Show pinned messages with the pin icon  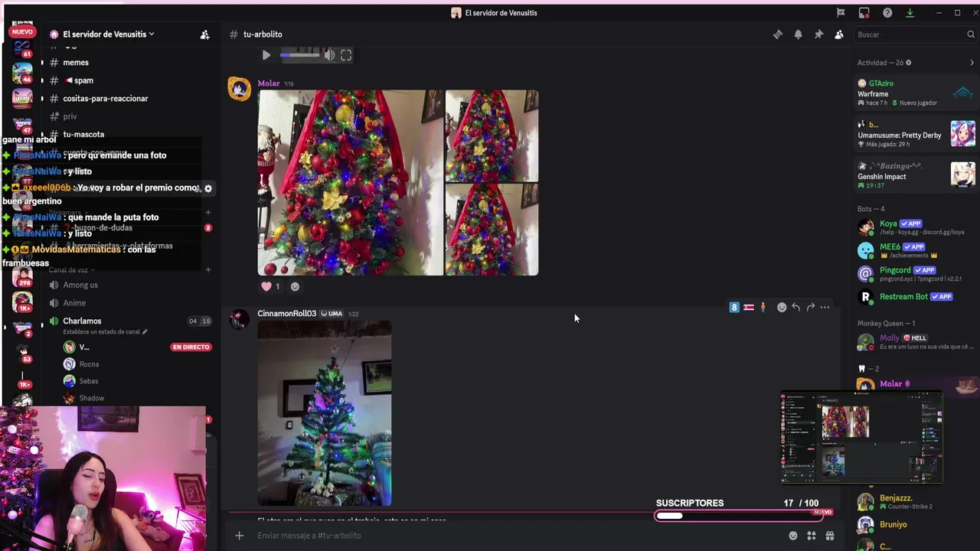(818, 34)
